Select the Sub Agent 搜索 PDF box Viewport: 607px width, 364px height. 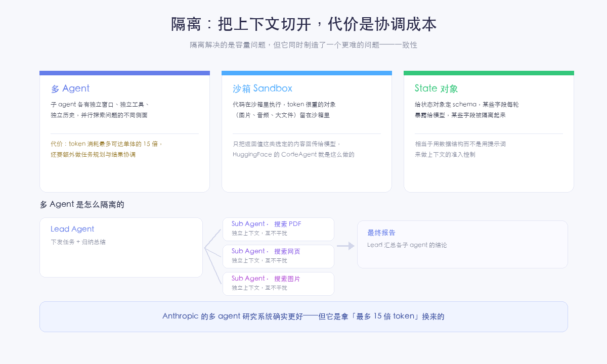click(x=278, y=229)
